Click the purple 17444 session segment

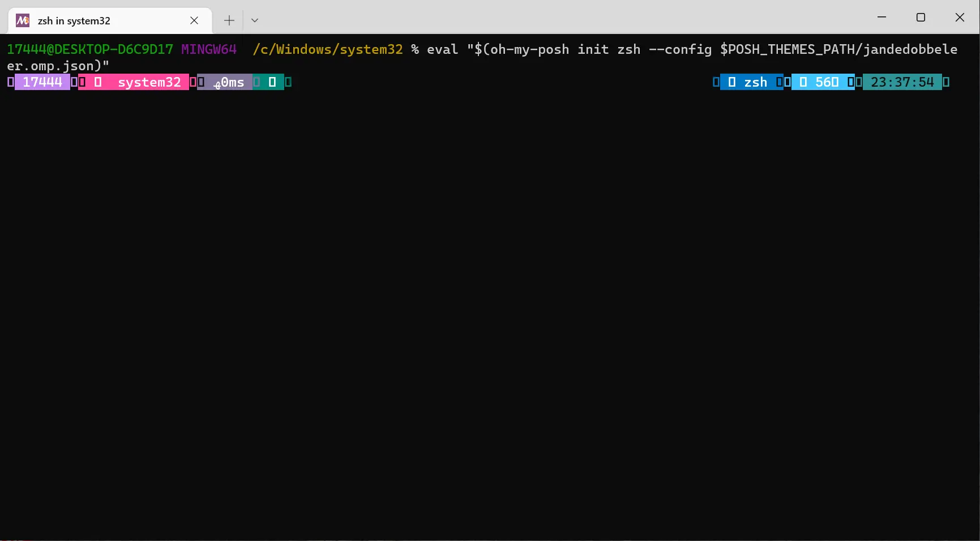[x=42, y=82]
